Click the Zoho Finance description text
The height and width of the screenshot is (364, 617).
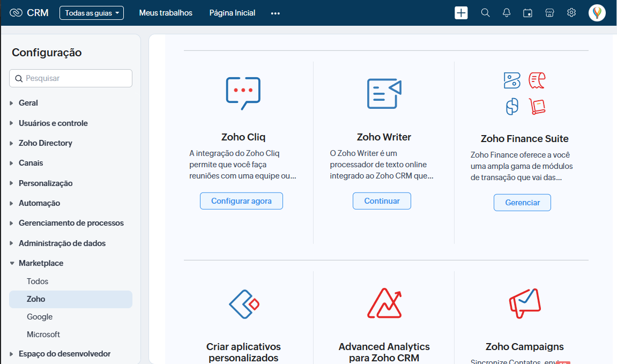point(522,166)
